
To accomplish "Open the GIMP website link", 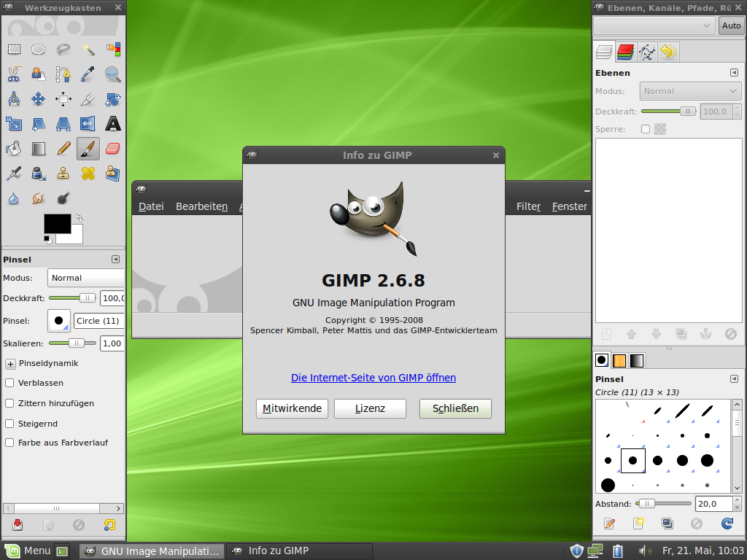I will point(373,378).
